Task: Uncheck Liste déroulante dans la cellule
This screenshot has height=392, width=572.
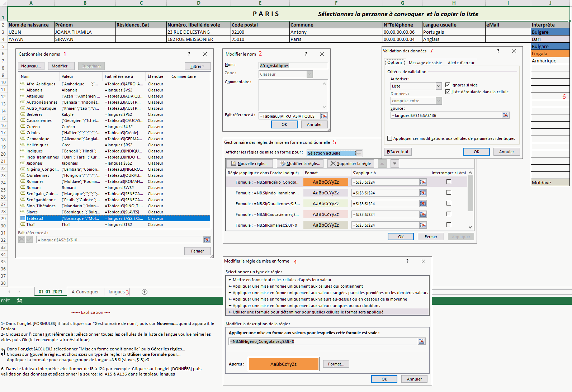Action: (448, 92)
